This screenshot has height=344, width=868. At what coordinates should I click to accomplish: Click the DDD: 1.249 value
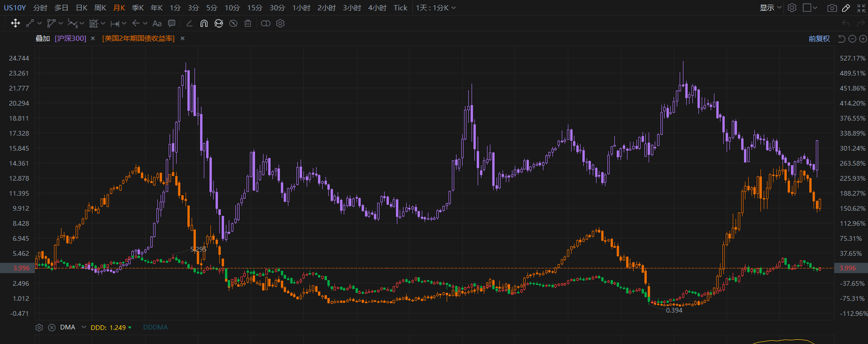point(108,327)
